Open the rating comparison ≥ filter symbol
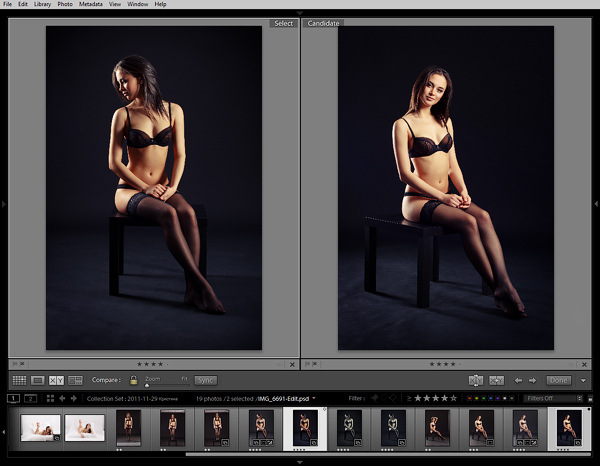Image resolution: width=600 pixels, height=466 pixels. [x=409, y=398]
